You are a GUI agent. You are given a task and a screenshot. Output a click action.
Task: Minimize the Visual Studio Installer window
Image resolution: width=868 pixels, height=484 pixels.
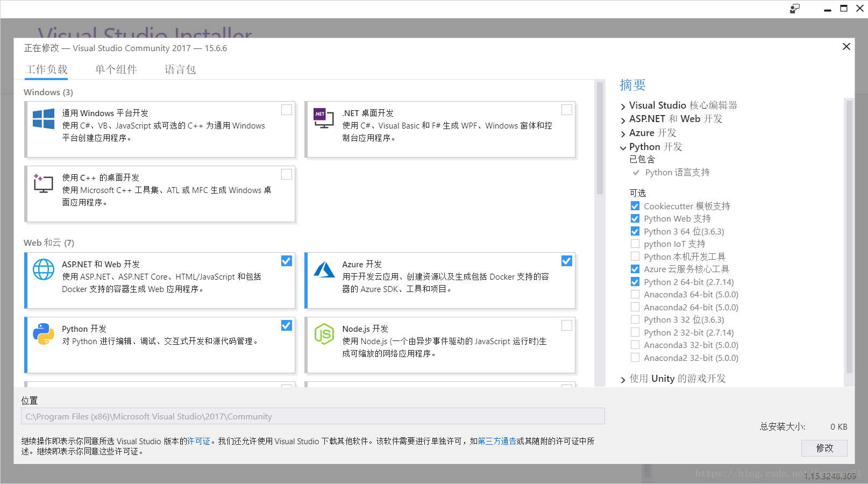point(828,9)
